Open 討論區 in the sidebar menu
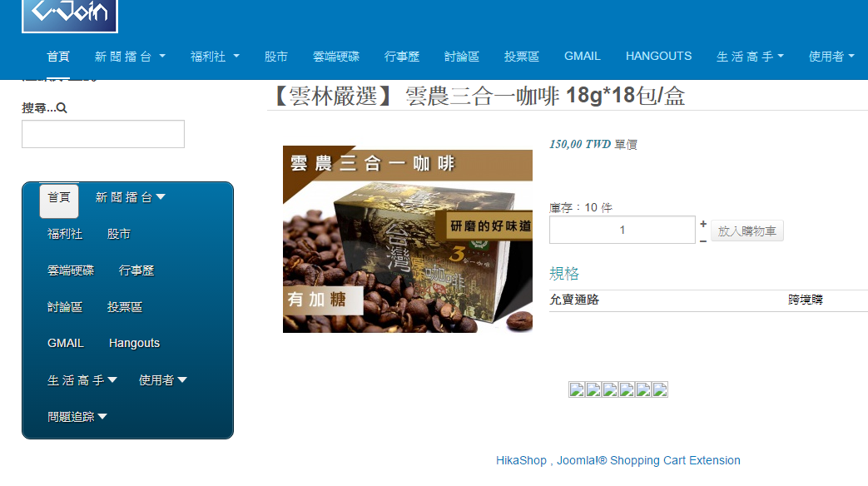Viewport: 868px width, 486px height. (65, 307)
